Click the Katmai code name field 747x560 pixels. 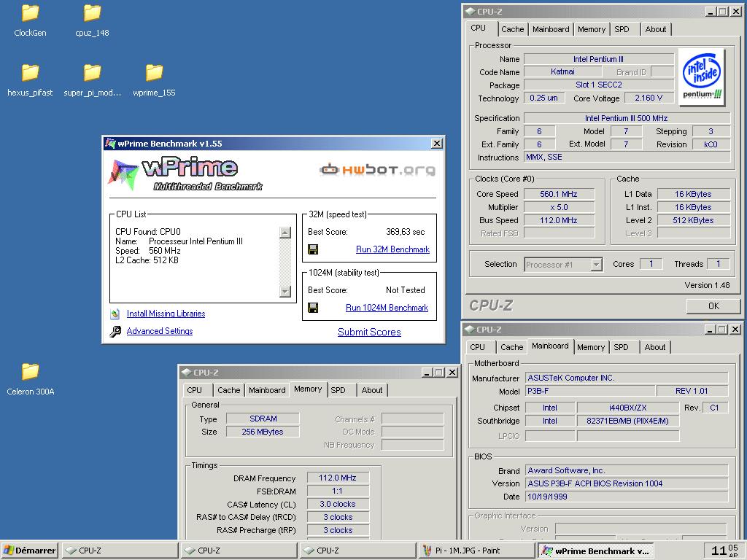pos(562,71)
